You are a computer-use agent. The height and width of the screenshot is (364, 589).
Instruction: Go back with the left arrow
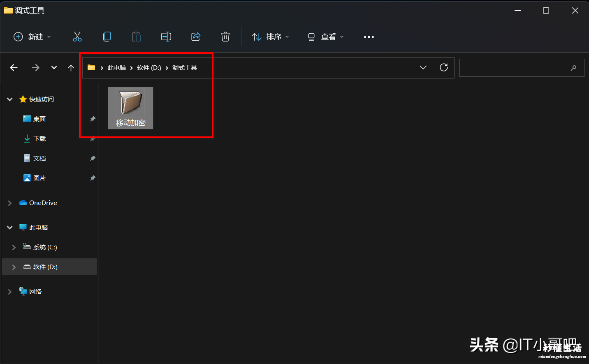click(x=14, y=68)
